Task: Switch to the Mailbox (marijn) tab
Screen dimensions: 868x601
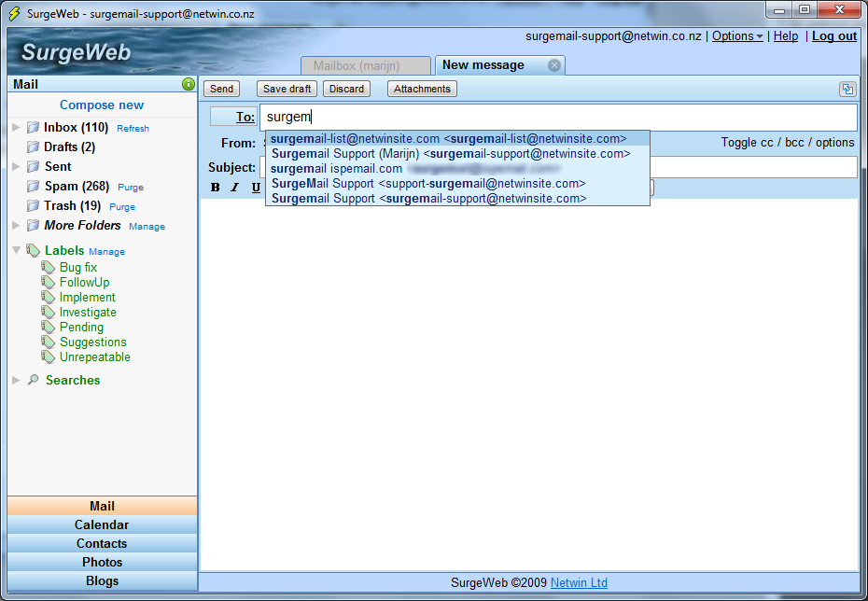Action: 365,66
